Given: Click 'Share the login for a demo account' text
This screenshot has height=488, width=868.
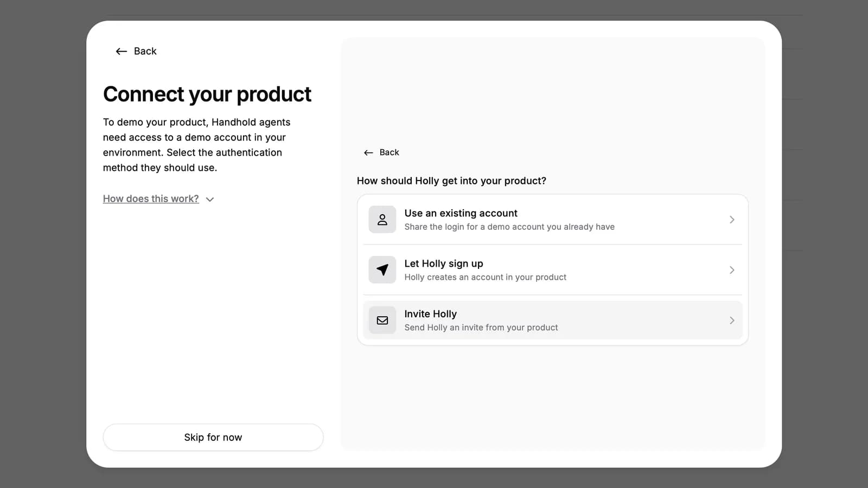Looking at the screenshot, I should pyautogui.click(x=509, y=227).
